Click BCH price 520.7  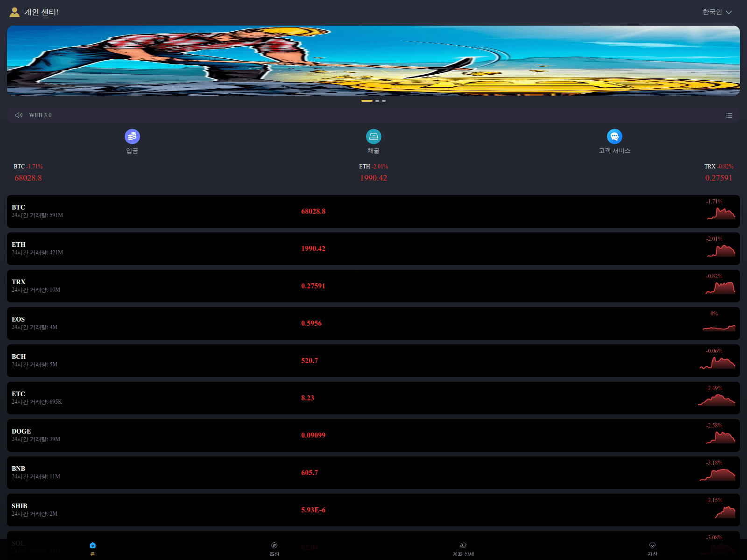310,361
